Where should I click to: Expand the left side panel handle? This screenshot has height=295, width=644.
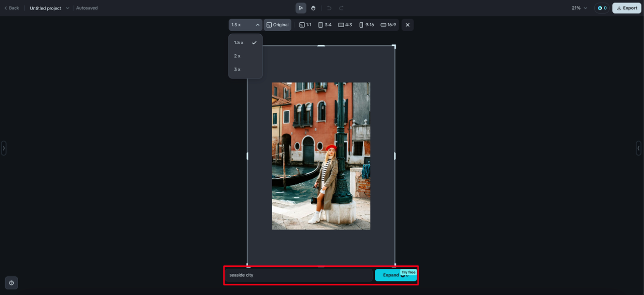(x=4, y=148)
